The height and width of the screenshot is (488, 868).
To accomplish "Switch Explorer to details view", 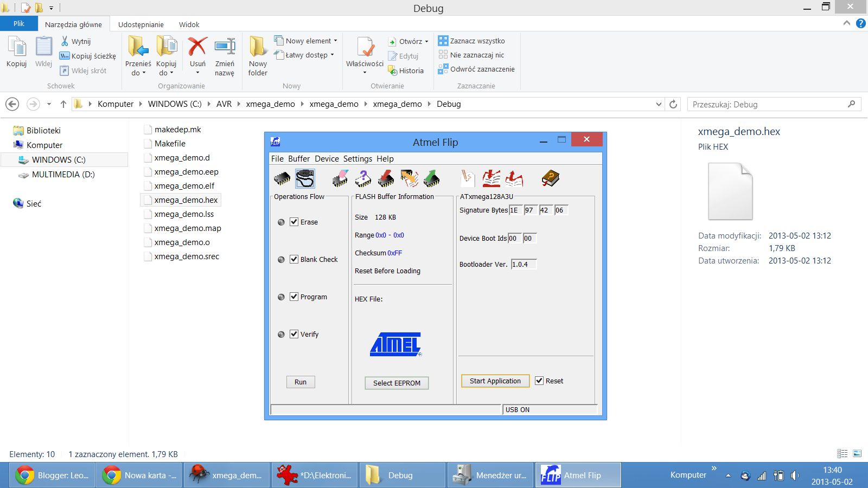I will 843,453.
